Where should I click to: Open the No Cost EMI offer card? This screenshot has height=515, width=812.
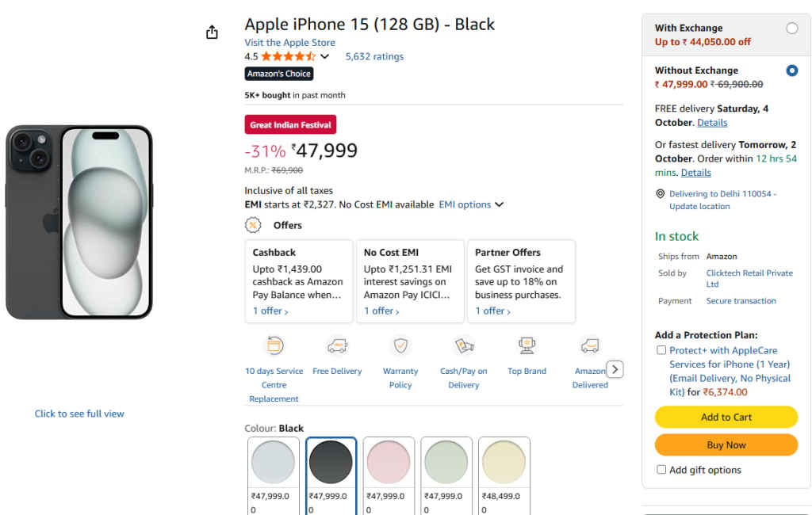point(410,281)
